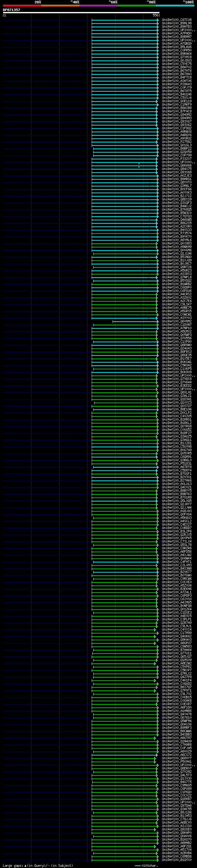Choose UniRef100_Q8R9W0 hit name

[x=176, y=345]
